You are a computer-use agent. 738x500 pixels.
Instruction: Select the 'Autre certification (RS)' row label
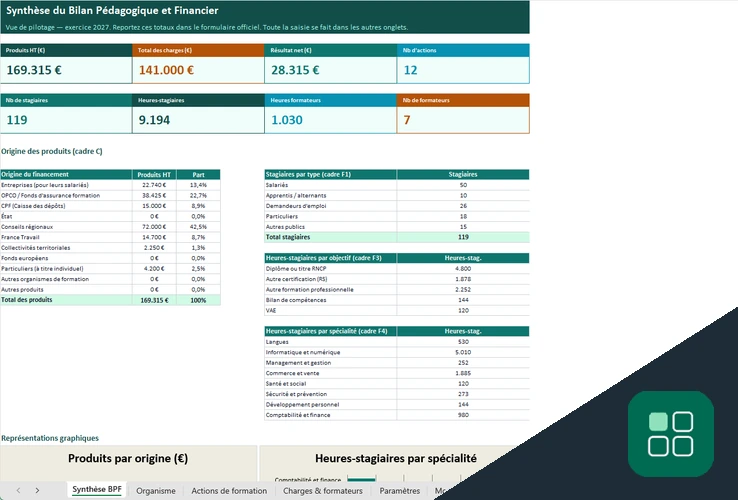296,279
